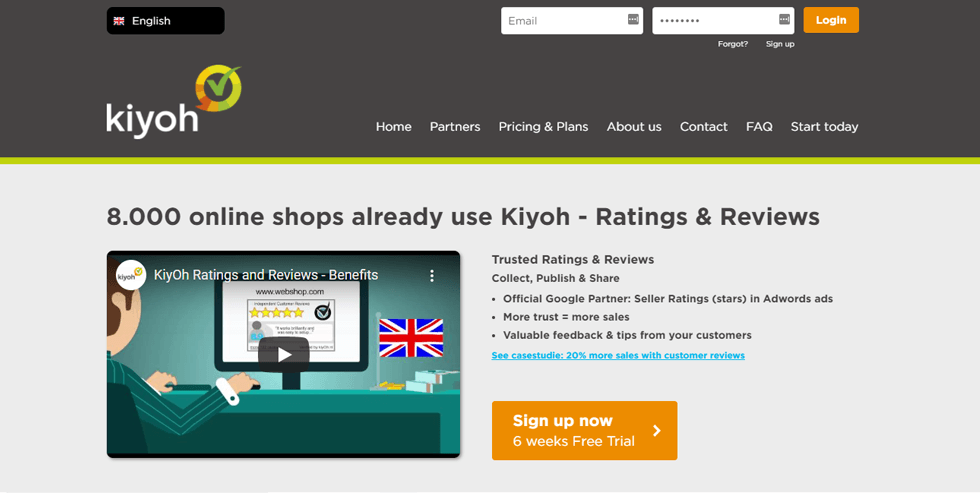Open the Forgot? password link
The image size is (980, 493).
pos(732,44)
